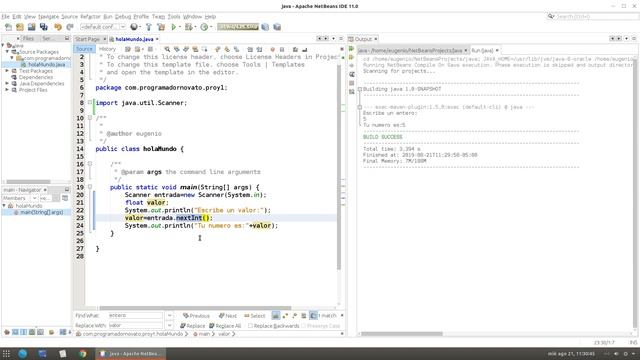The height and width of the screenshot is (360, 640).
Task: Click the Chrome icon in taskbar
Action: pos(82,353)
